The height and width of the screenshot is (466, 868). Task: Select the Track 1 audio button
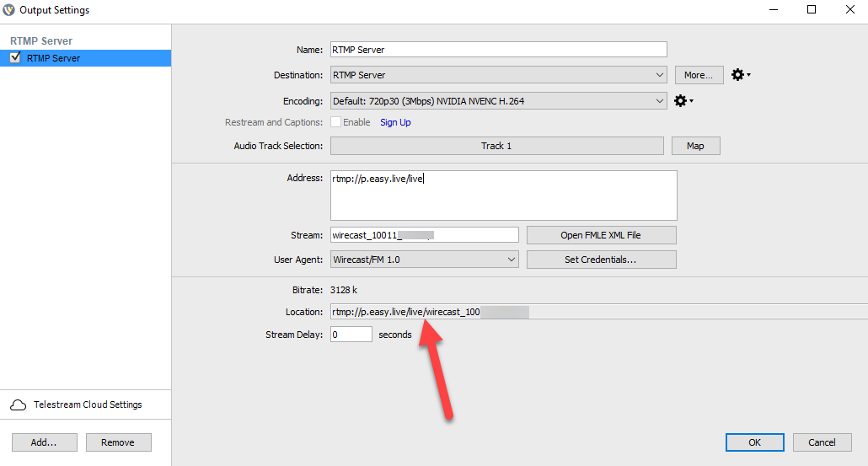496,146
